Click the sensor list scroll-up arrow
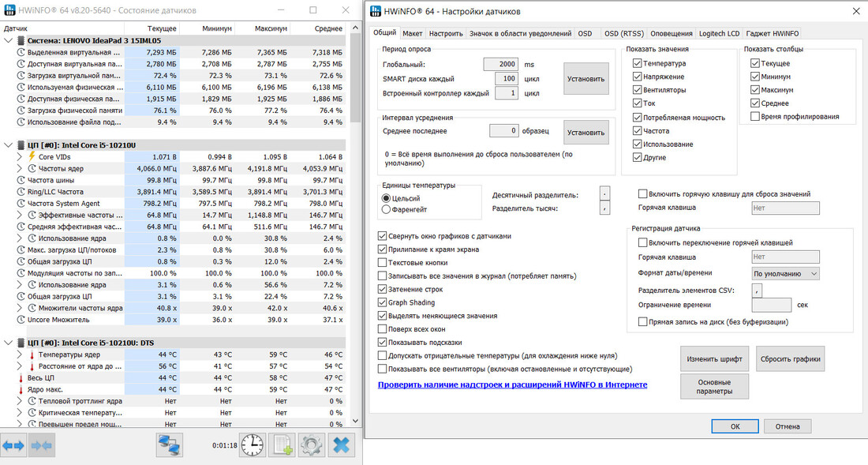The height and width of the screenshot is (465, 868). 355,28
